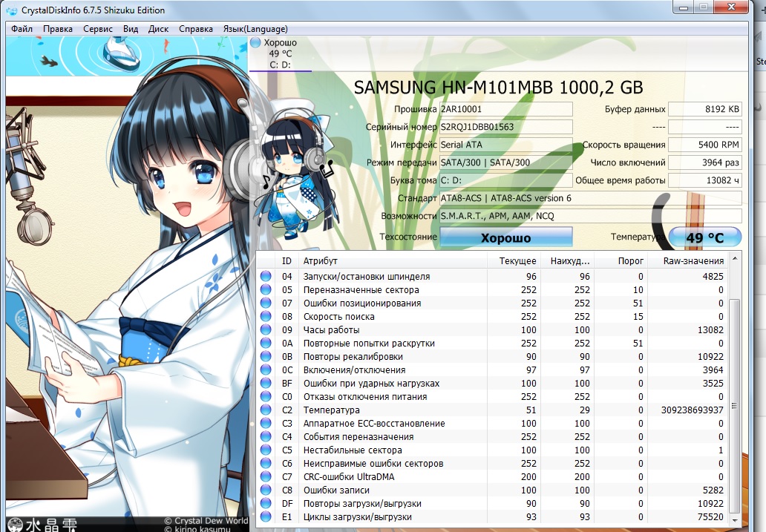This screenshot has height=532, width=766.
Task: Minimize the CrystalDiskInfo window
Action: click(x=684, y=7)
